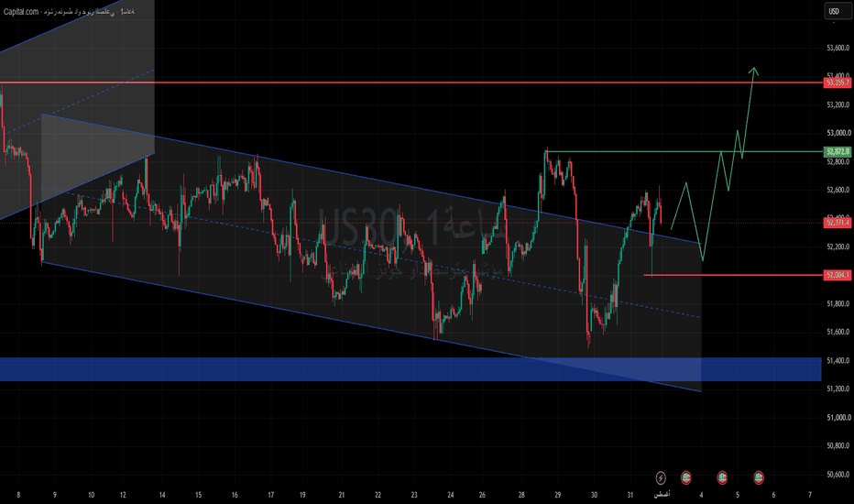Click date 10 on the time axis

click(91, 495)
